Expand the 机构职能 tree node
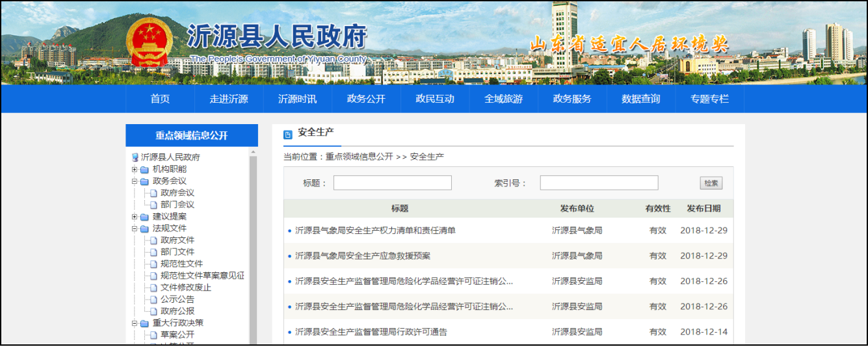Image resolution: width=868 pixels, height=347 pixels. pos(135,170)
